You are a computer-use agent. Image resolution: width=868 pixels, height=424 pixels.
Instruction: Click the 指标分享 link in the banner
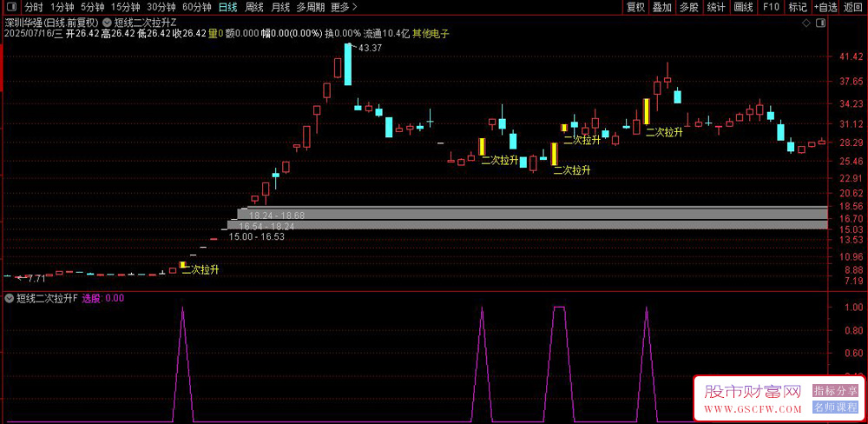pos(835,390)
